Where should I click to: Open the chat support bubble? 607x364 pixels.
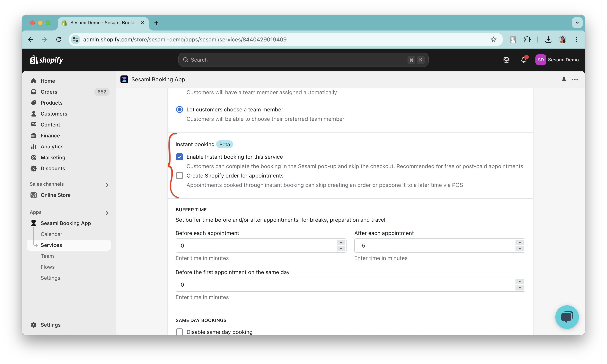[x=567, y=317]
